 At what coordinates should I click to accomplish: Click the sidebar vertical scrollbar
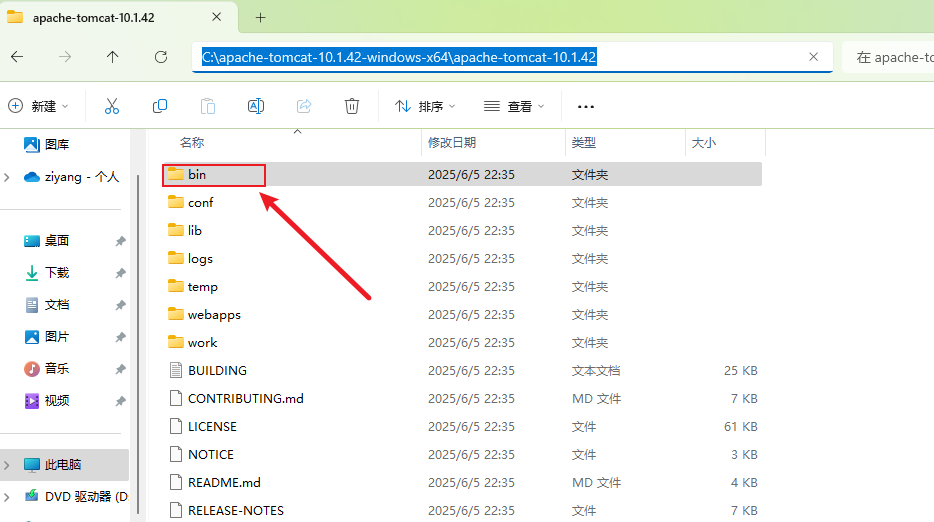(138, 344)
